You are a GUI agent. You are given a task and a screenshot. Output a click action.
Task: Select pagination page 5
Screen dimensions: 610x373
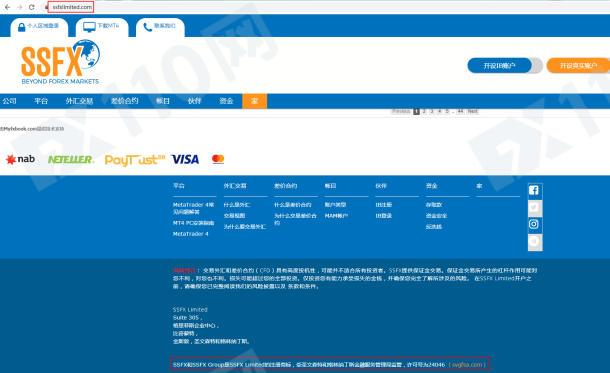pyautogui.click(x=447, y=111)
